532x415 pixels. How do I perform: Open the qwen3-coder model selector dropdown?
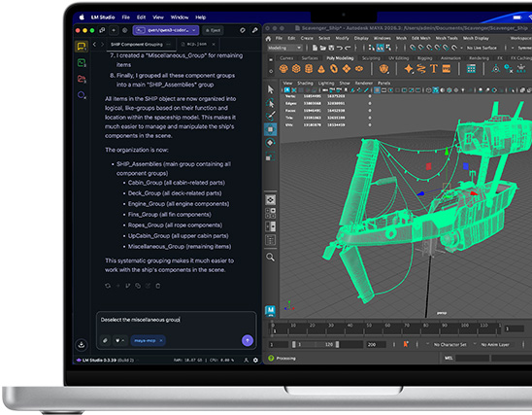(166, 30)
